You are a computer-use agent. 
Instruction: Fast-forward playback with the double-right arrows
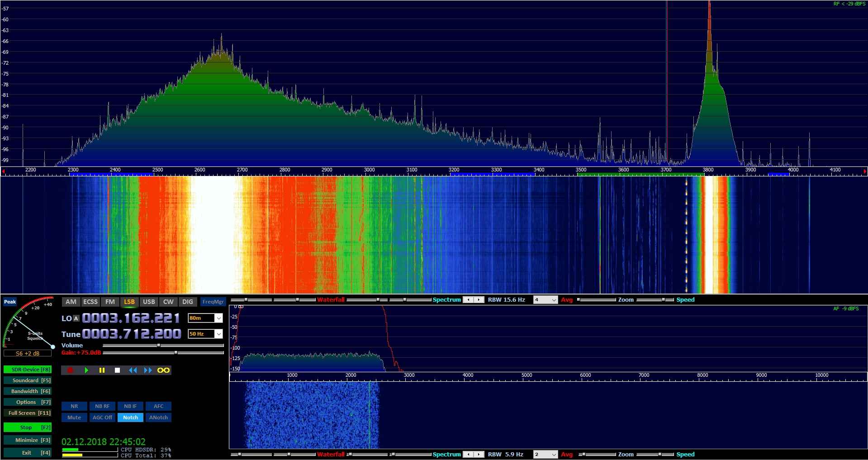click(148, 370)
